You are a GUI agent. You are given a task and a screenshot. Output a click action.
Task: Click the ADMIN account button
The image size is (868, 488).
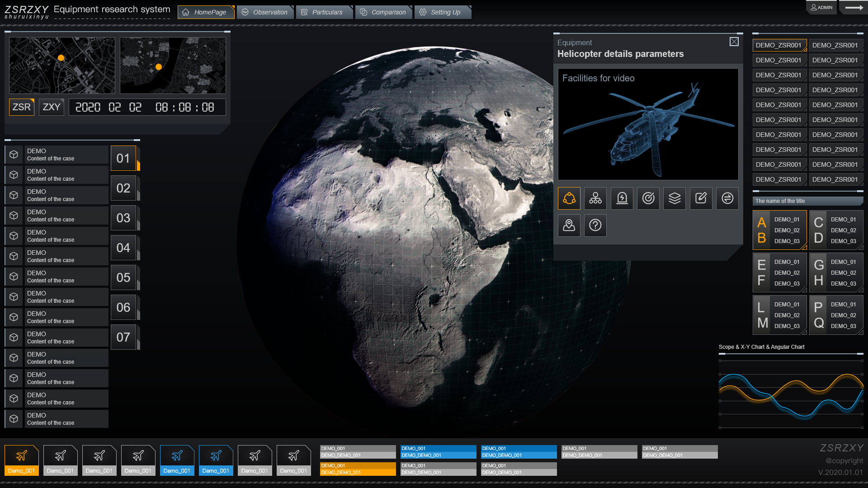click(x=821, y=7)
